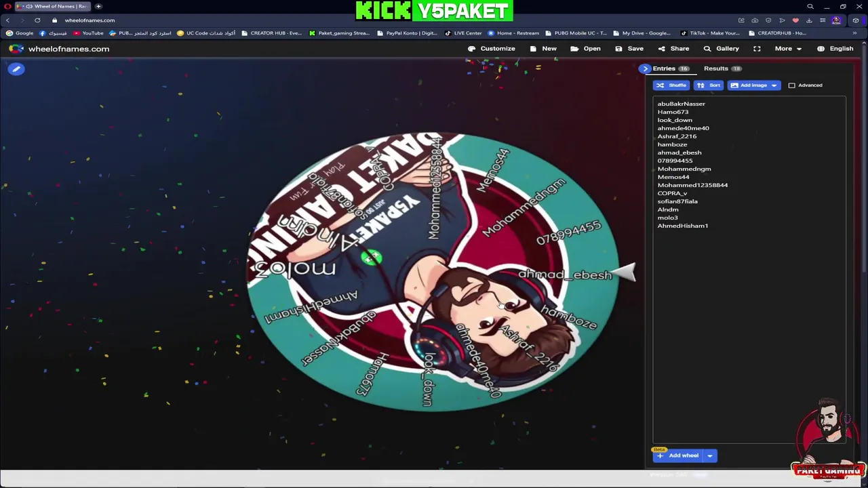The height and width of the screenshot is (488, 868).
Task: Click the entry 078994455 in the list
Action: (675, 161)
